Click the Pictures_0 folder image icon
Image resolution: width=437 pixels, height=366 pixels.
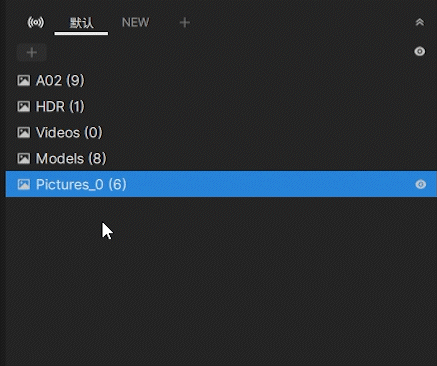click(x=24, y=184)
